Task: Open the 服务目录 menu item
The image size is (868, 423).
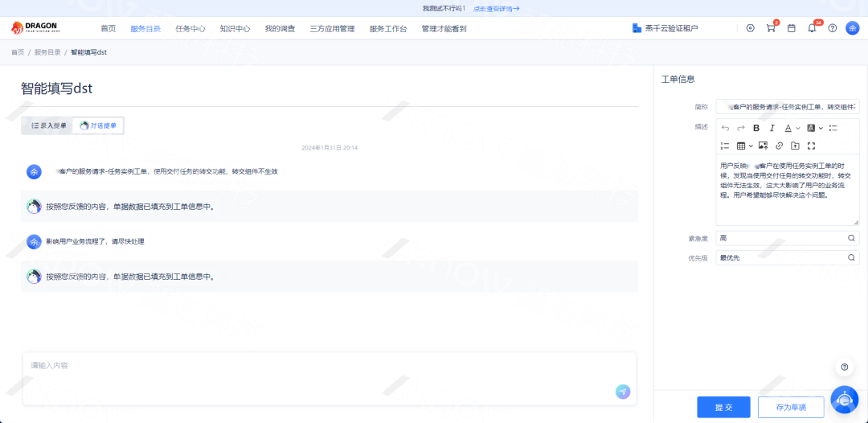Action: (145, 29)
